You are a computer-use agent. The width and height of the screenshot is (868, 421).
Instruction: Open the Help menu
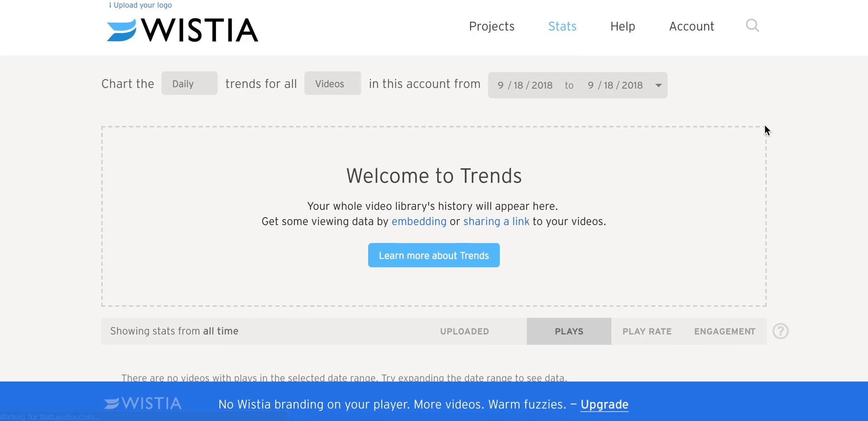click(x=623, y=26)
